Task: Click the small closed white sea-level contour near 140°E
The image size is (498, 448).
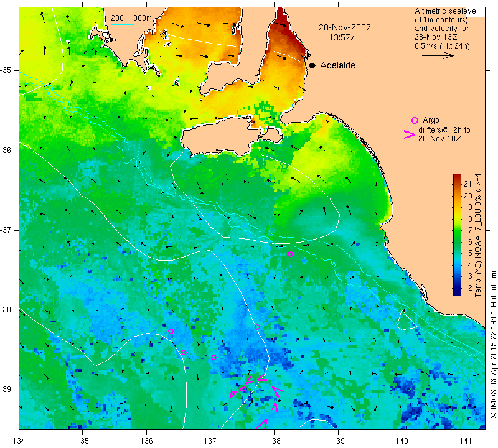Action: [x=406, y=321]
